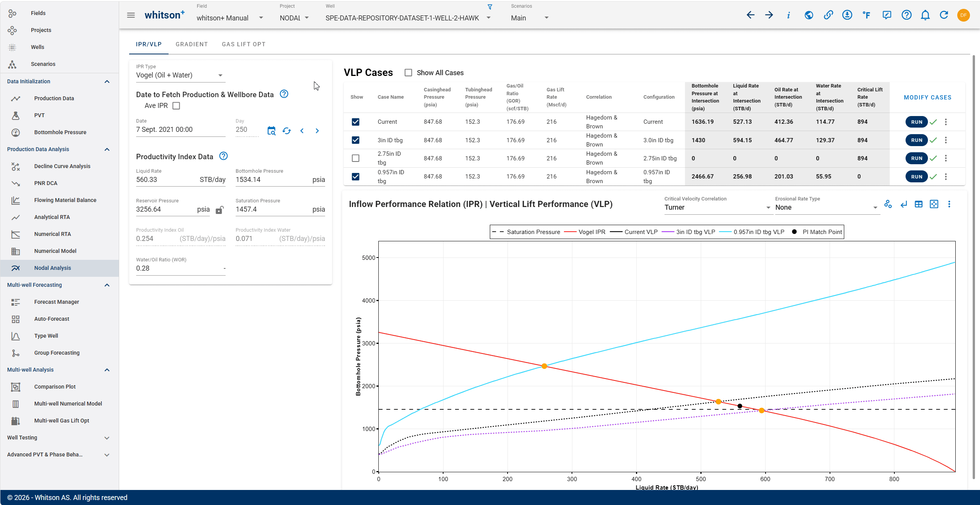The width and height of the screenshot is (980, 505).
Task: Switch to the GAS LIFT OPT tab
Action: pos(244,44)
